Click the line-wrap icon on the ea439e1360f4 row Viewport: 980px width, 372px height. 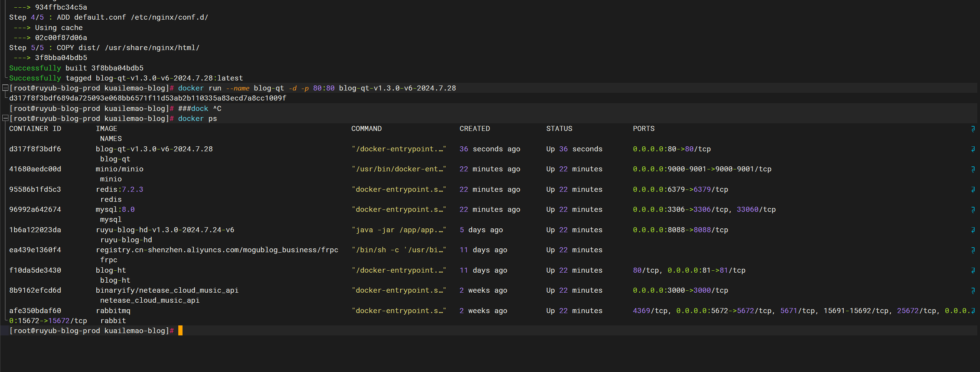973,250
